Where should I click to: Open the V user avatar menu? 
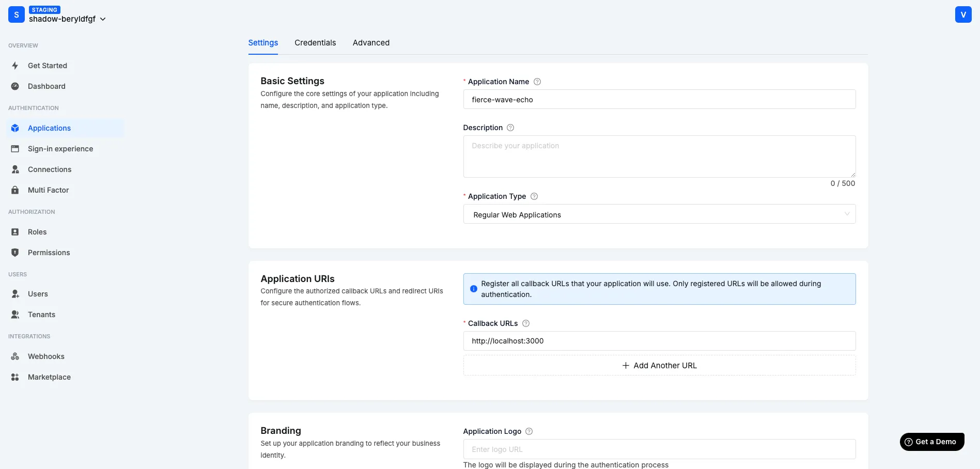[963, 14]
